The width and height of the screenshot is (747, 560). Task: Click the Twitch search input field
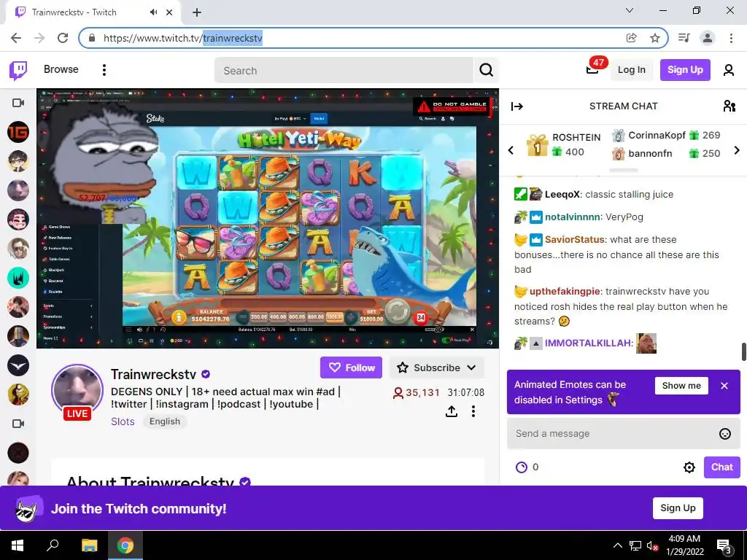pos(344,71)
